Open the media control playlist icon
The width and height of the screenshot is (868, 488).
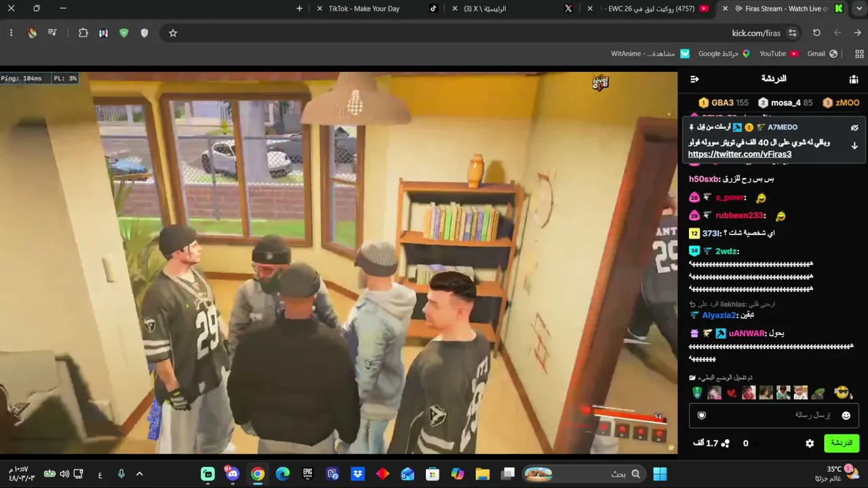click(52, 33)
